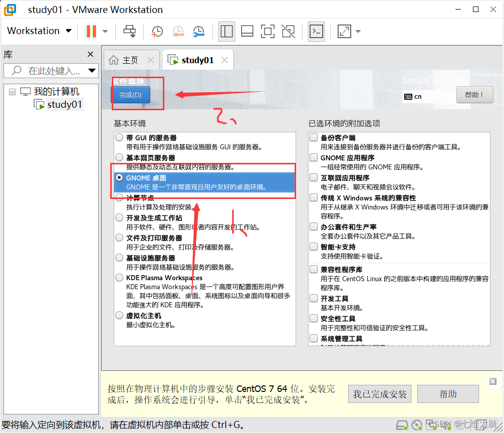The image size is (504, 433).
Task: Click the hard disk status icon
Action: click(x=402, y=425)
